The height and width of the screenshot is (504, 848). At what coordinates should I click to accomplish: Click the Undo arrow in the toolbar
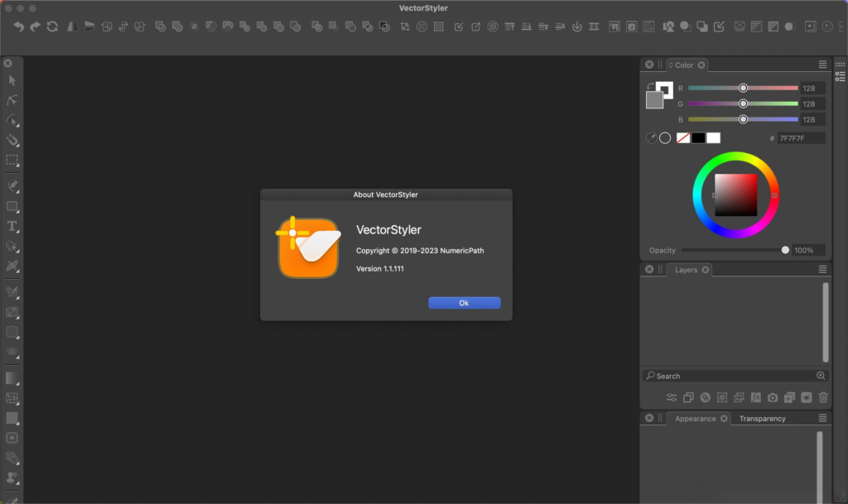click(x=18, y=26)
